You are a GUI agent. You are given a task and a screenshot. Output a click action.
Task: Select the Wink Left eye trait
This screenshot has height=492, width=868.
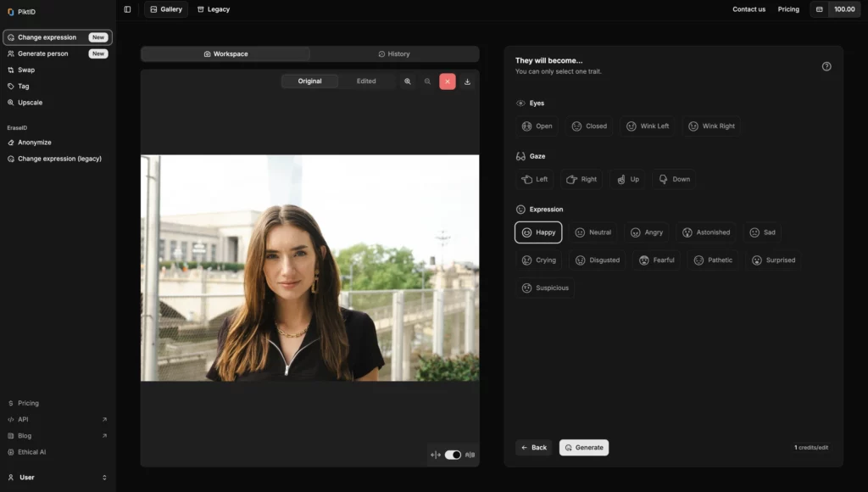[x=647, y=126]
